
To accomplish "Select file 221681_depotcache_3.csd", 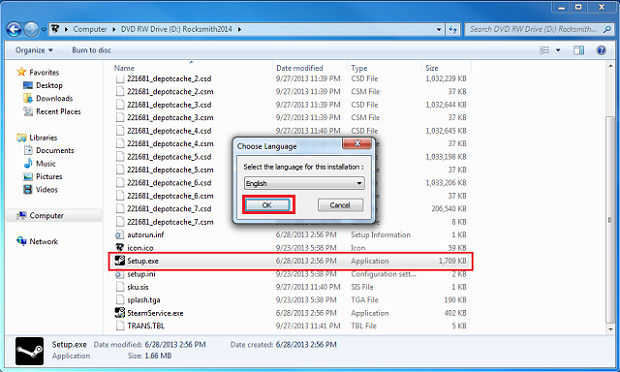I will tap(169, 105).
